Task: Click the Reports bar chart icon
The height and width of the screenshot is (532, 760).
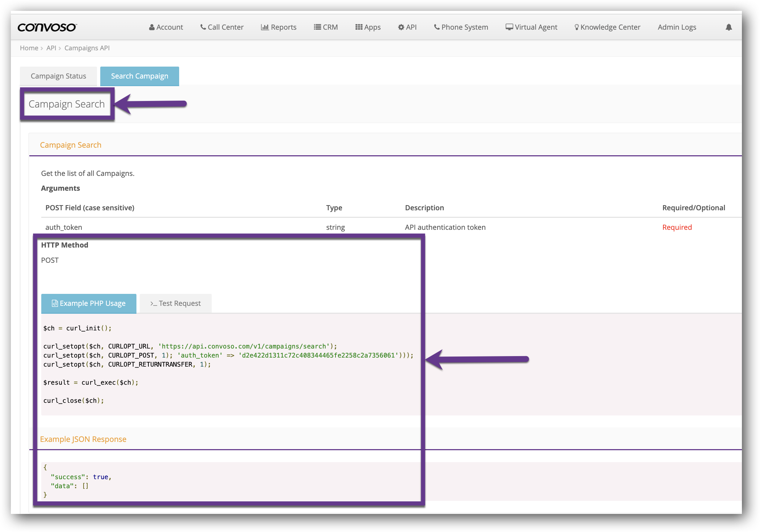Action: pos(265,27)
